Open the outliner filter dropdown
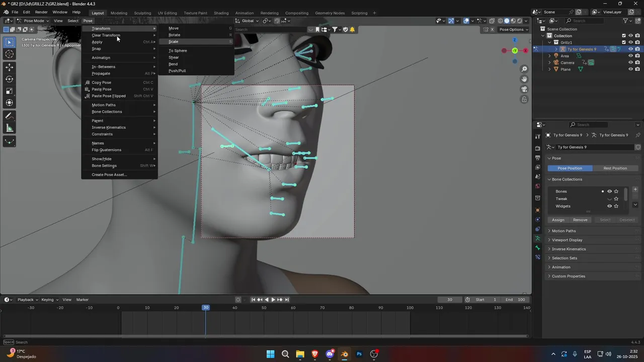The width and height of the screenshot is (644, 362). click(627, 21)
